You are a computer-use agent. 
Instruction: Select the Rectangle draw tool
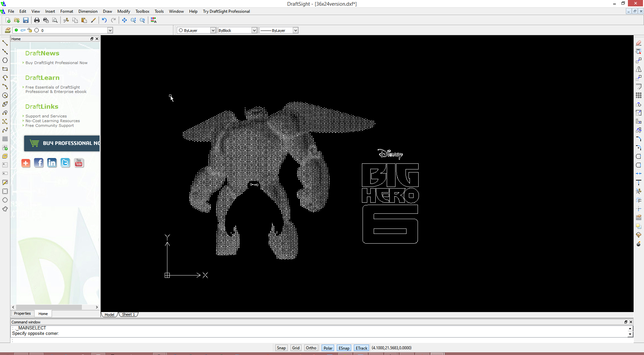click(x=5, y=69)
